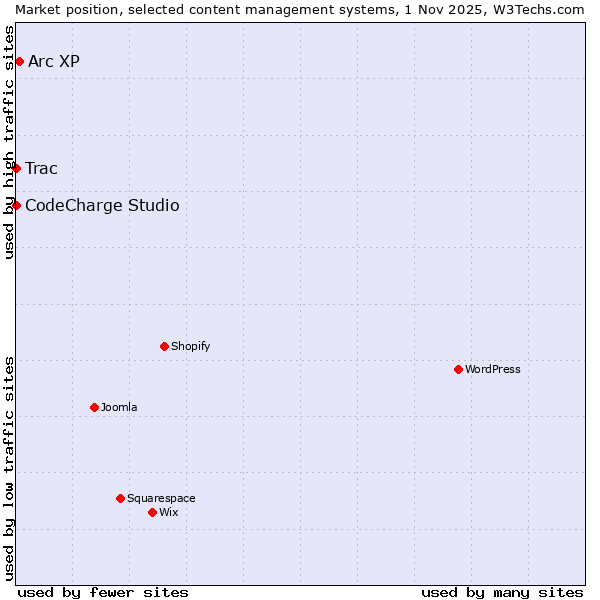Select the WordPress red data point
The width and height of the screenshot is (600, 600).
coord(458,370)
